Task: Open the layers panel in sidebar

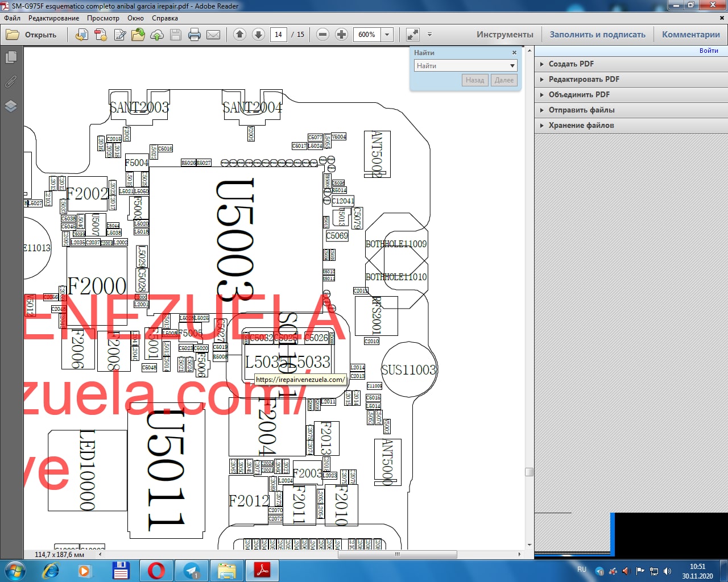Action: click(x=11, y=106)
